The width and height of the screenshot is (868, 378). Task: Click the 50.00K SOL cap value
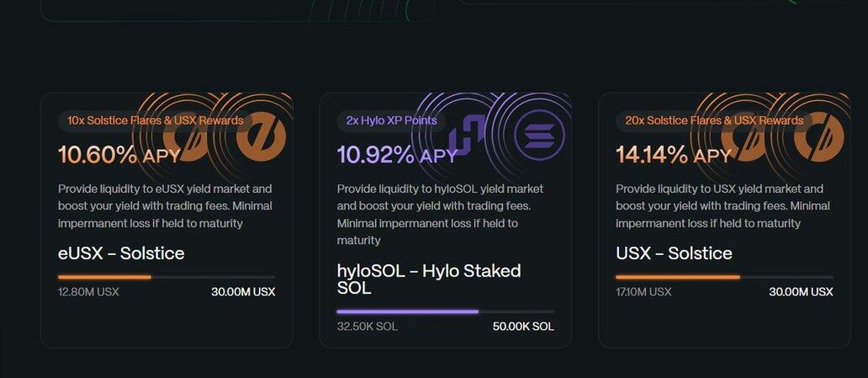pyautogui.click(x=523, y=327)
